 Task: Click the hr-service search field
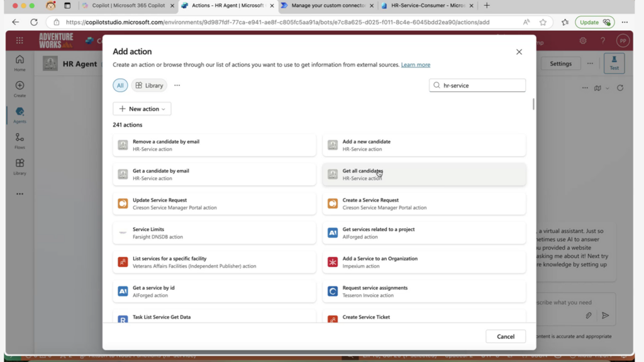click(477, 85)
